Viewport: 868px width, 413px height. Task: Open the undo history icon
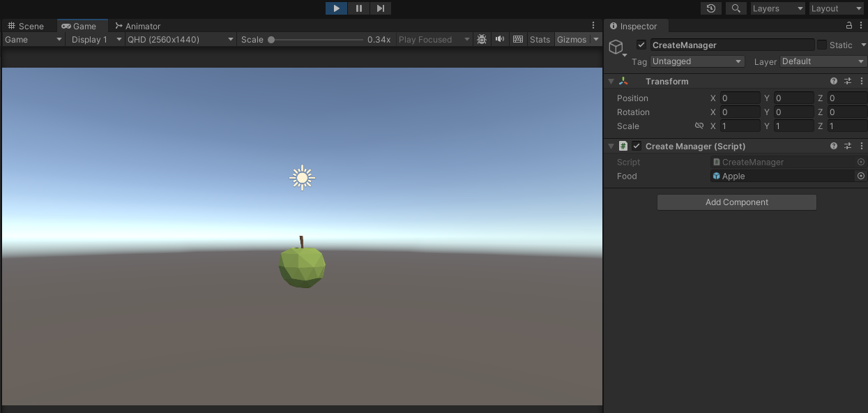pos(710,8)
